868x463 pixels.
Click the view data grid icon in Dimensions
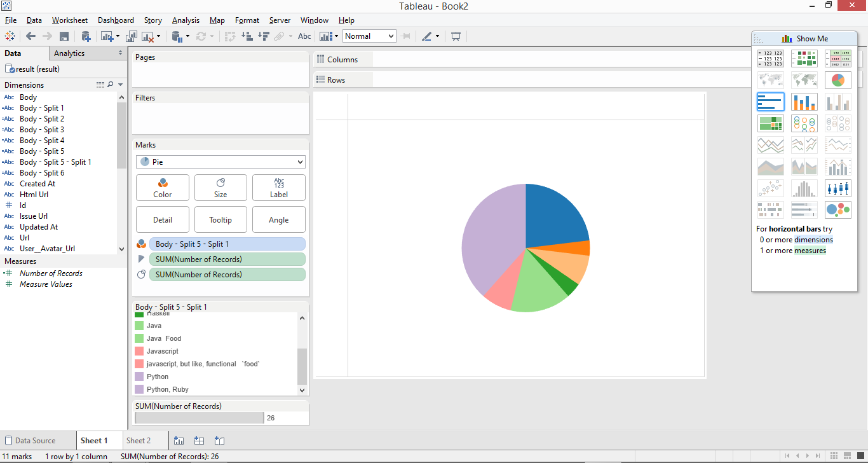point(100,85)
